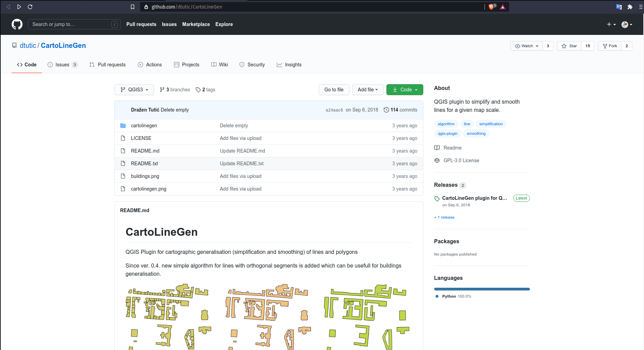Open the dtutic owner profile link
The width and height of the screenshot is (644, 350).
point(28,46)
